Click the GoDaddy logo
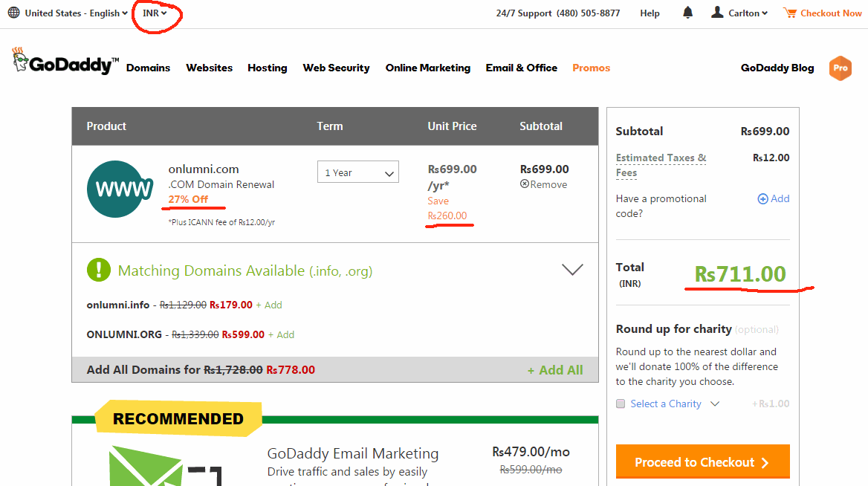The image size is (868, 486). tap(65, 62)
